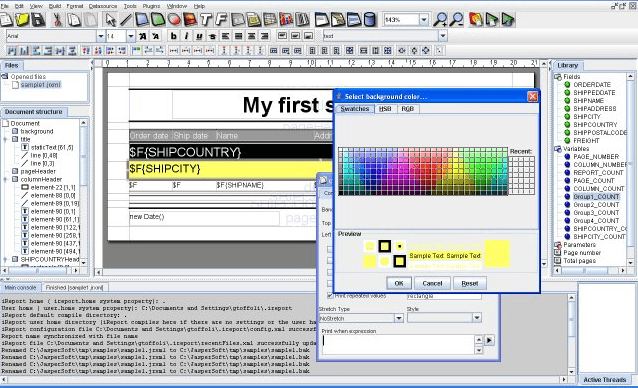This screenshot has height=388, width=638.
Task: Copy the selected element using the Copy icon
Action: click(74, 20)
